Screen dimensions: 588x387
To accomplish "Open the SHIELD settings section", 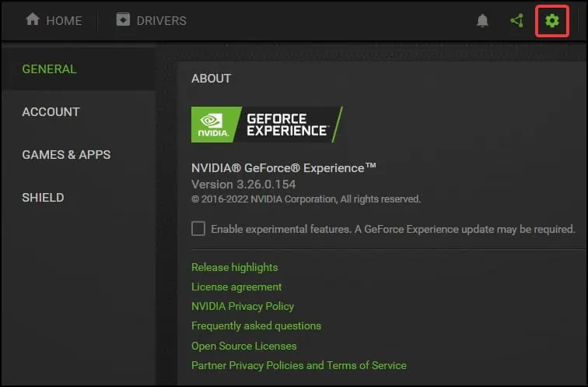I will tap(43, 198).
